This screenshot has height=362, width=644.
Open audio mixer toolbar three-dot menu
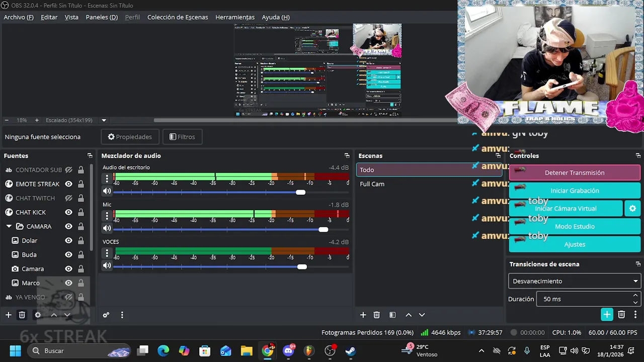122,315
